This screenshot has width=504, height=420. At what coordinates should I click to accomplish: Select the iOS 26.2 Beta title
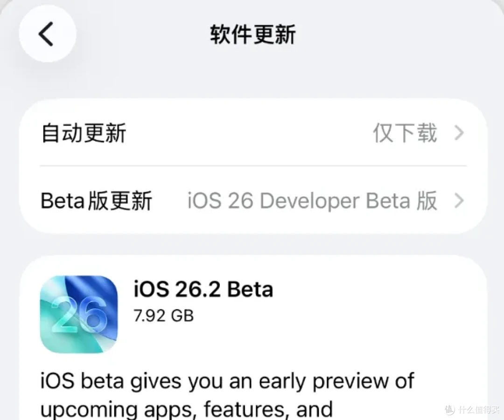(x=203, y=289)
